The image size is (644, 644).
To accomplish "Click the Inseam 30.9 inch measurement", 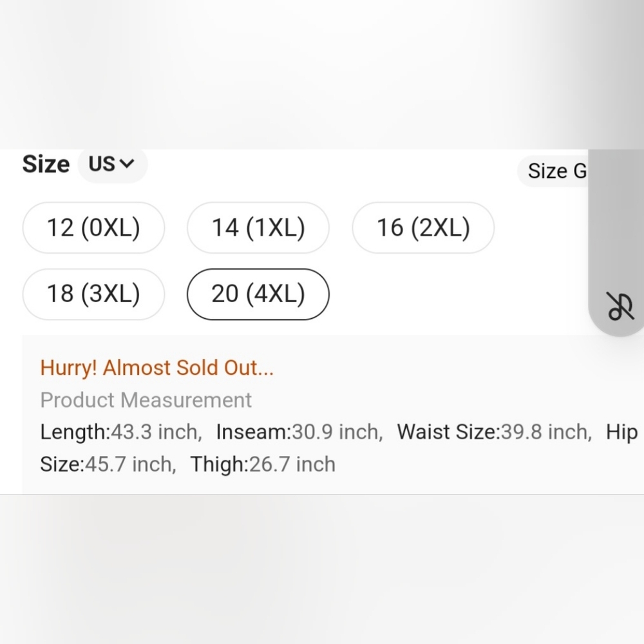I will (299, 432).
